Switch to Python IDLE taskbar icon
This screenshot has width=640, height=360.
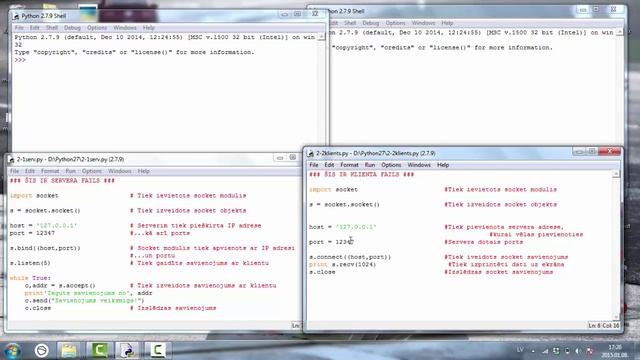point(128,350)
